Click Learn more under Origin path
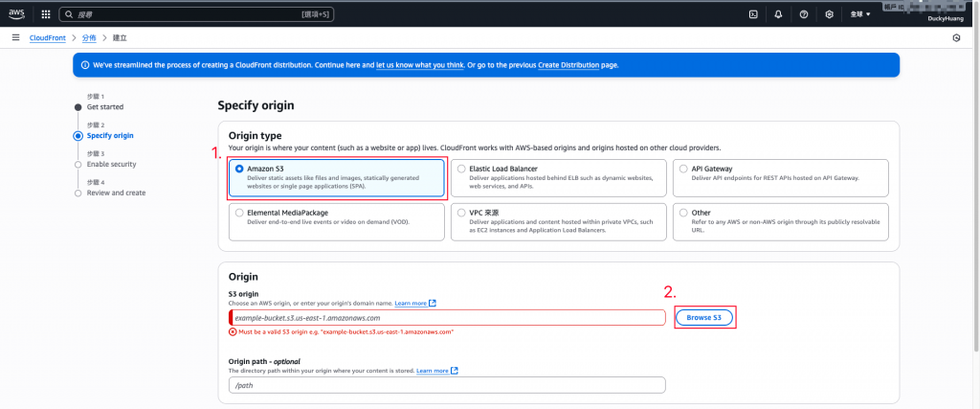The image size is (980, 409). (433, 371)
